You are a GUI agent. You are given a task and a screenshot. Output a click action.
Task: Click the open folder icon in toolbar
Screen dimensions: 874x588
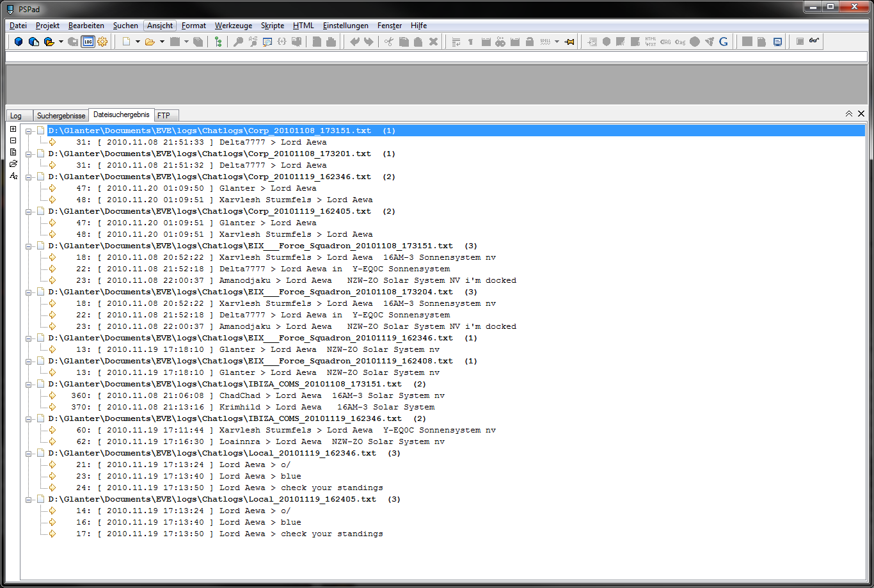[x=150, y=42]
